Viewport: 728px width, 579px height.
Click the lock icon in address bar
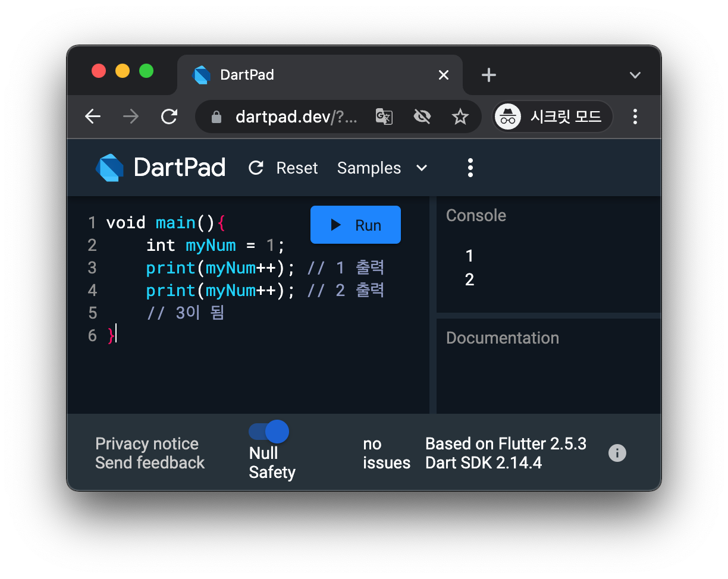[216, 117]
